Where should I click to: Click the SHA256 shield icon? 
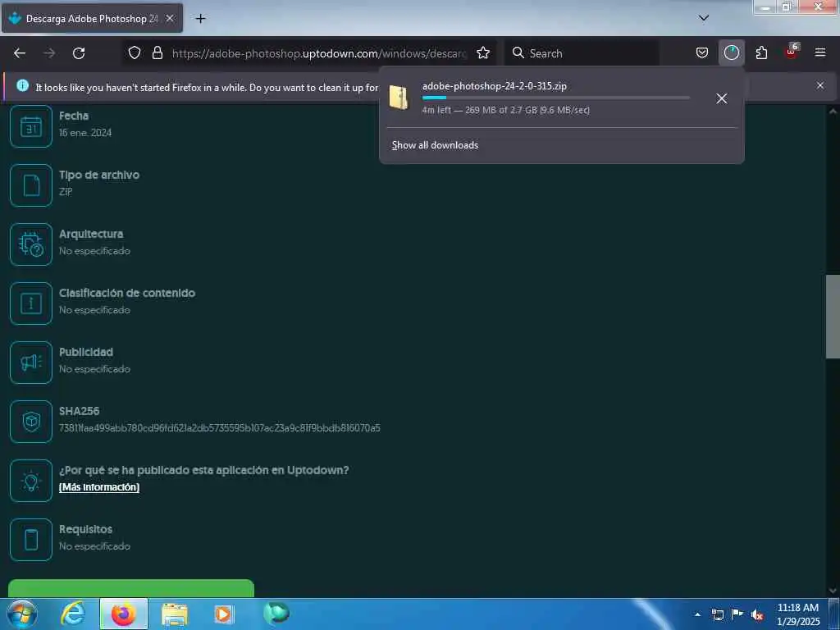pos(31,422)
